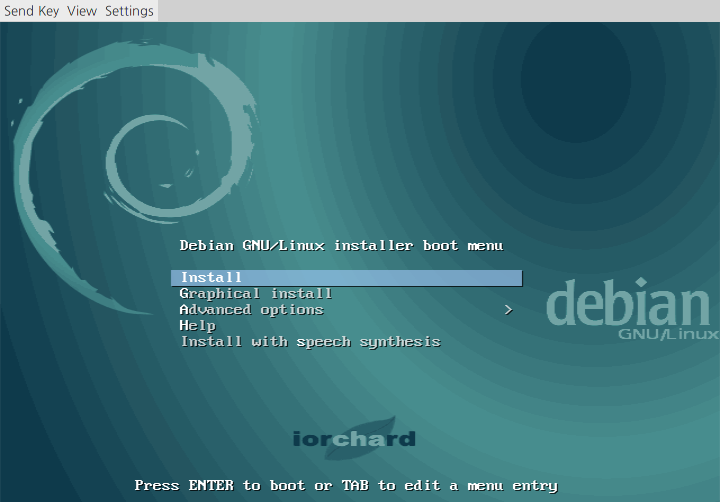Open the Settings menu
720x502 pixels.
click(129, 11)
